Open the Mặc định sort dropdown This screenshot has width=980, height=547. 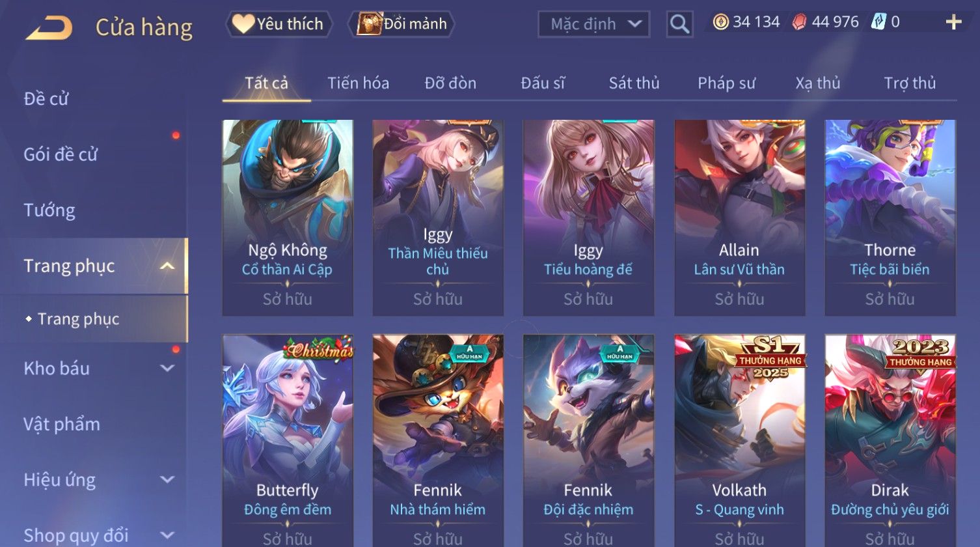593,24
